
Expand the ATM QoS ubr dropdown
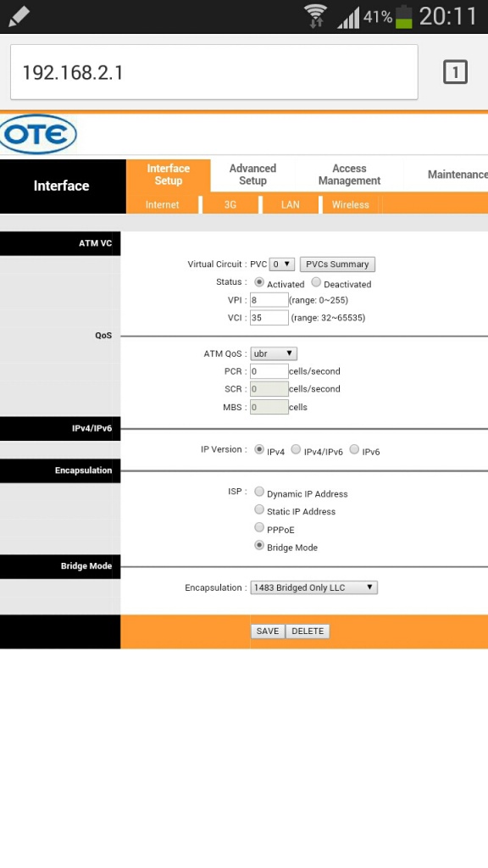pyautogui.click(x=274, y=353)
